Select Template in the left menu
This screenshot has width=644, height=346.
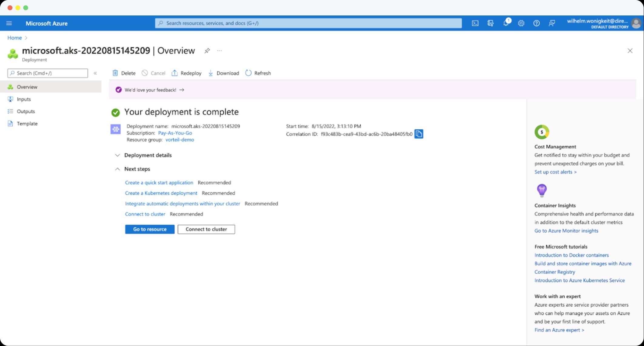click(51, 124)
